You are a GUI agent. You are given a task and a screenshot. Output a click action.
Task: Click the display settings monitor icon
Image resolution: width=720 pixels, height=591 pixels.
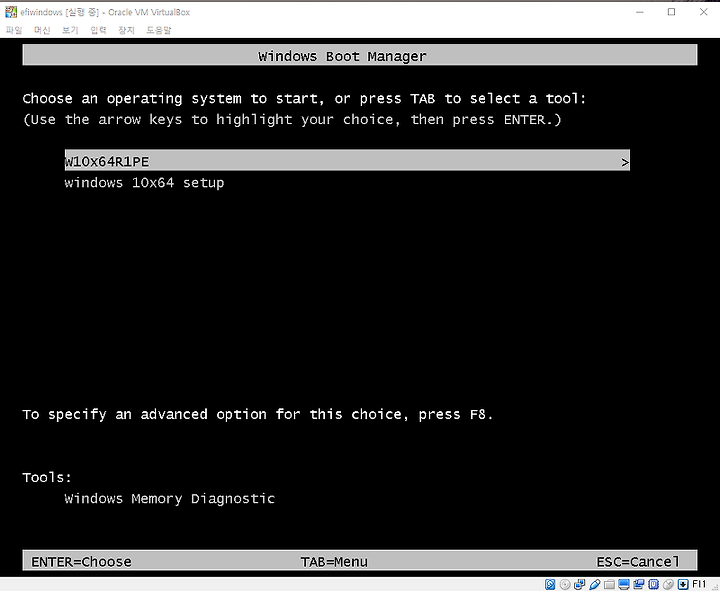click(x=624, y=584)
